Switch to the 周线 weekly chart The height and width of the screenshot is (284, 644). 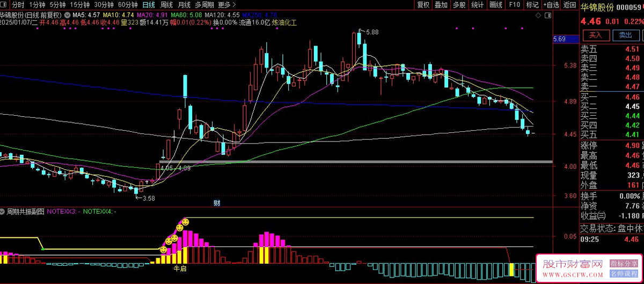[166, 5]
